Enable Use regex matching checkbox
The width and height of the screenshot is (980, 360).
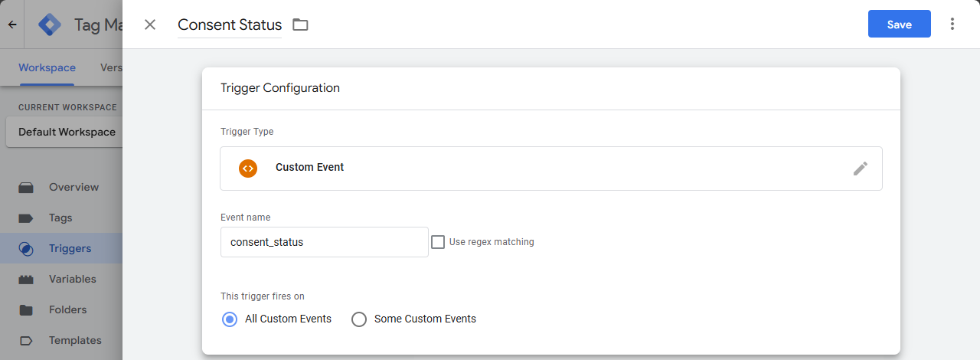pyautogui.click(x=438, y=242)
